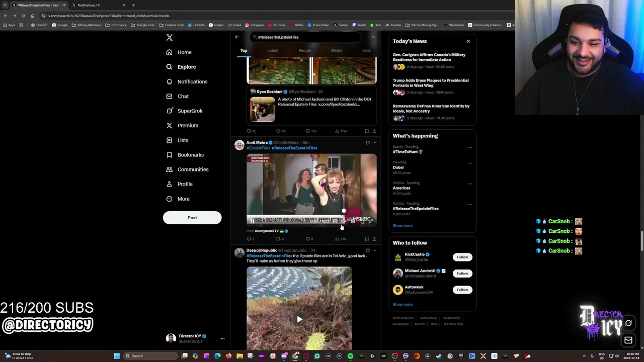Screen dimensions: 644x362
Task: Open Amit Mehra's profile avatar
Action: (239, 145)
